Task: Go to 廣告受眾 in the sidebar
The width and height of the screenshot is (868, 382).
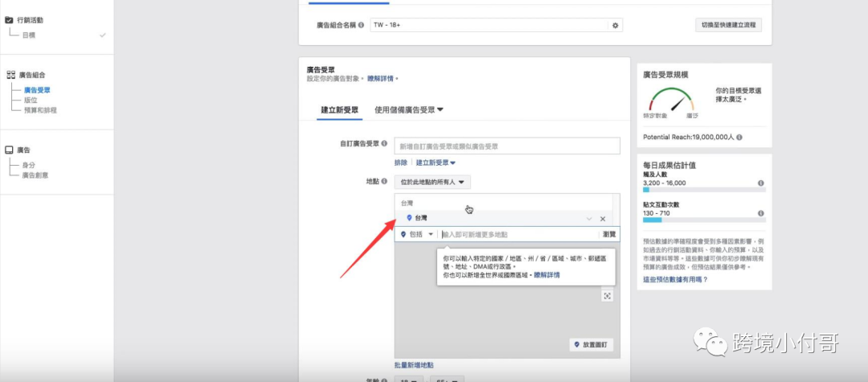Action: (x=37, y=90)
